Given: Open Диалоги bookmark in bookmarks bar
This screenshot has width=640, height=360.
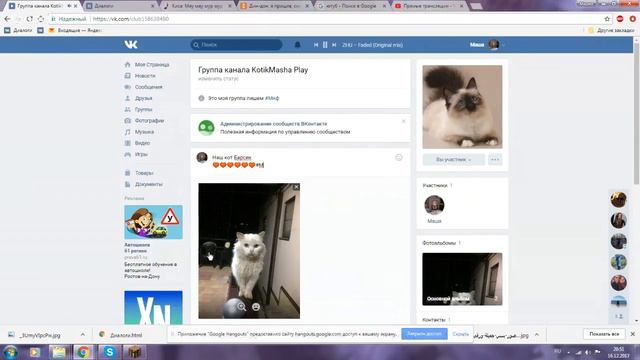Looking at the screenshot, I should click(x=18, y=30).
